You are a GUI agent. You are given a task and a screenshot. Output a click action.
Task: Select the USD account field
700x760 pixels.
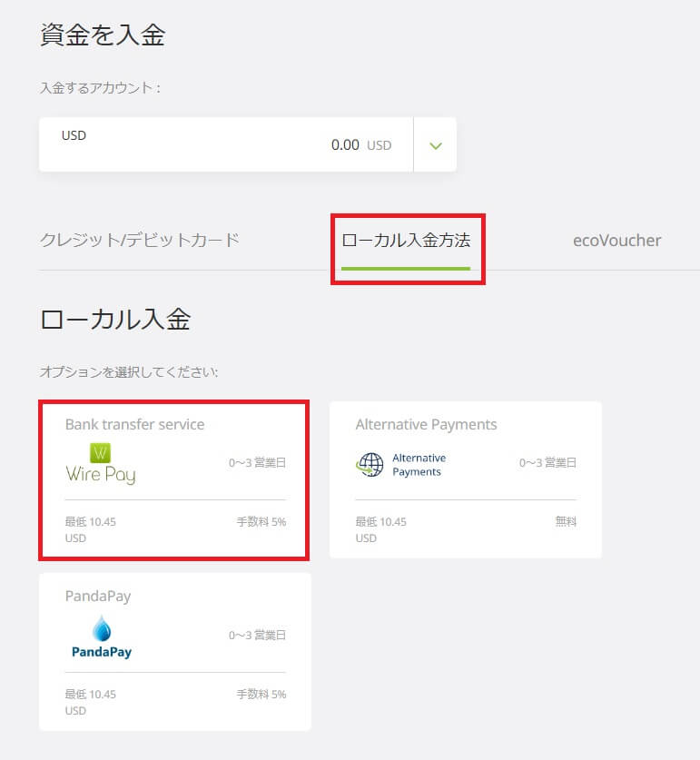pyautogui.click(x=248, y=144)
